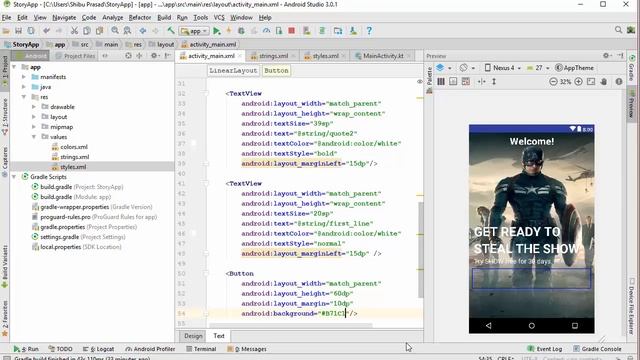Open the Help question mark icon
The image size is (640, 360).
point(369,31)
